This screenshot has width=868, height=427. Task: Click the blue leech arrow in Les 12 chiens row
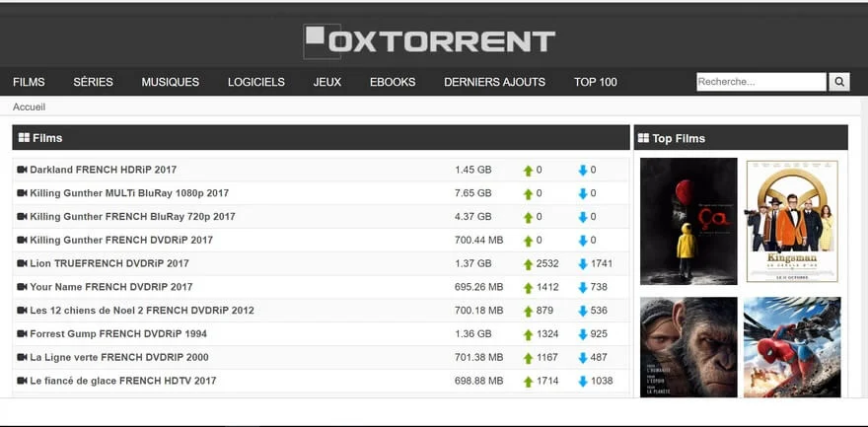point(583,311)
